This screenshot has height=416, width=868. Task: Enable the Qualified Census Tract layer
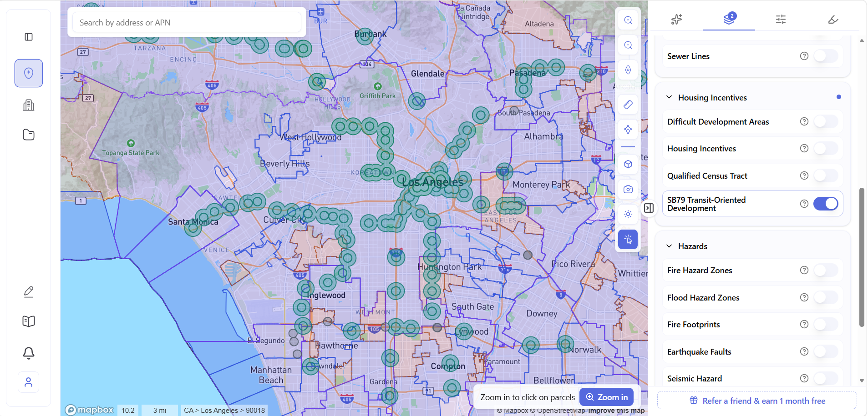(826, 175)
